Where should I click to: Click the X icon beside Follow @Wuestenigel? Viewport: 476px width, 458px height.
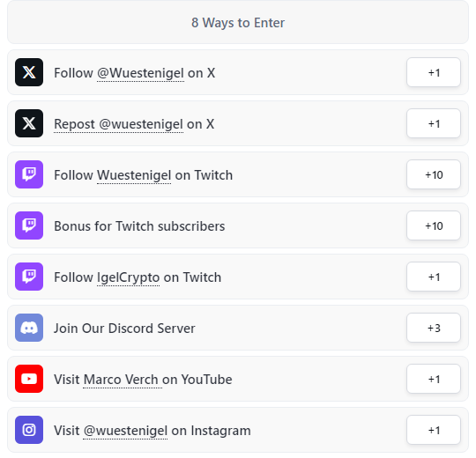point(29,72)
